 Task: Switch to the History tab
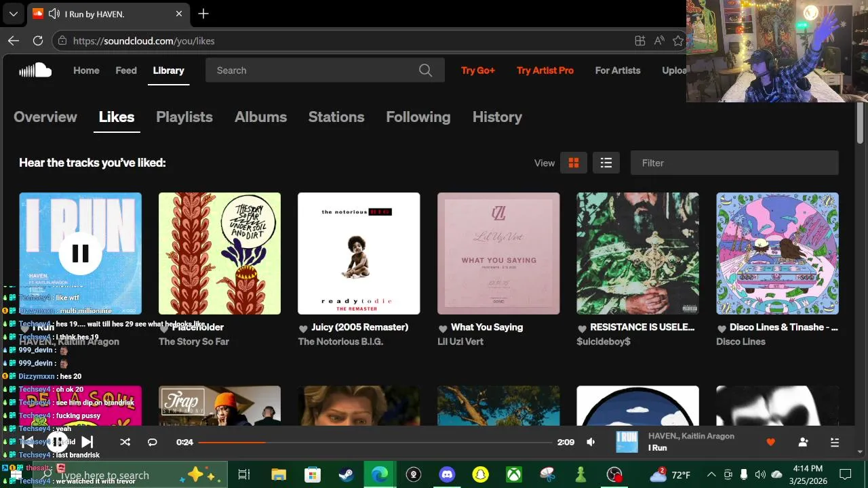coord(497,117)
